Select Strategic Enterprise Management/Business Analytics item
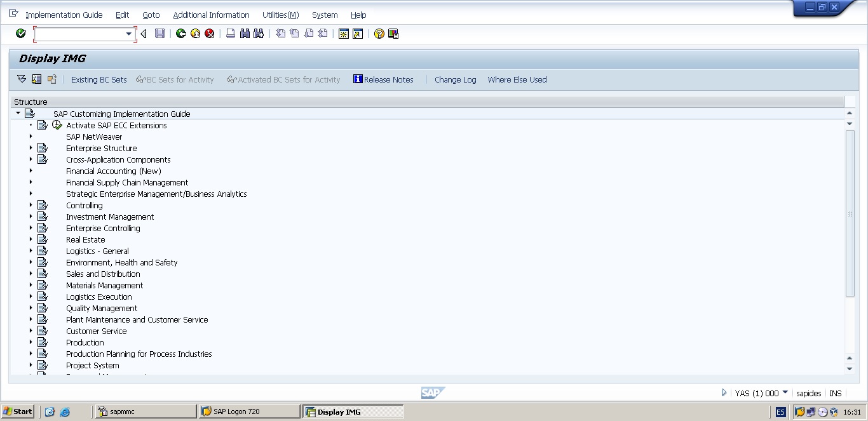Image resolution: width=868 pixels, height=421 pixels. [x=156, y=194]
